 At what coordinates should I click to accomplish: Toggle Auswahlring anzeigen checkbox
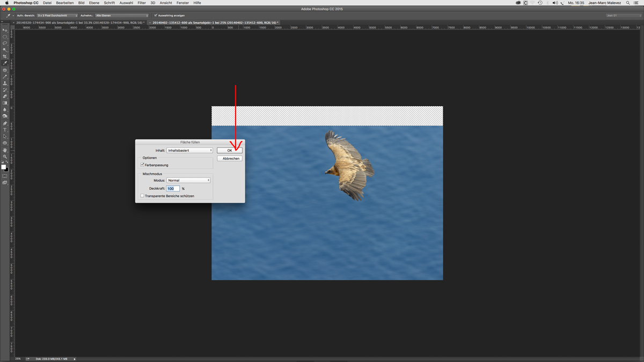tap(156, 16)
